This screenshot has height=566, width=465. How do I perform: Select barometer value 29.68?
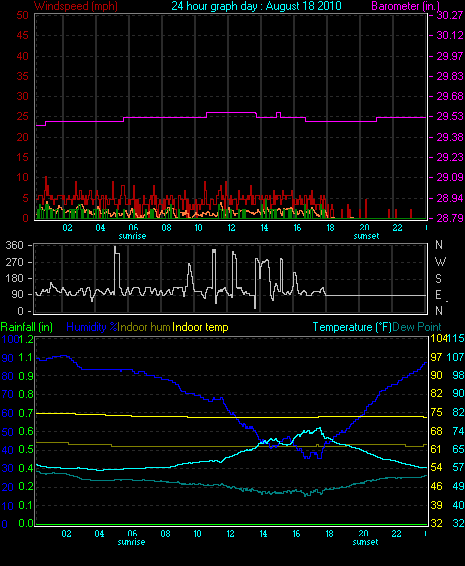[x=450, y=96]
